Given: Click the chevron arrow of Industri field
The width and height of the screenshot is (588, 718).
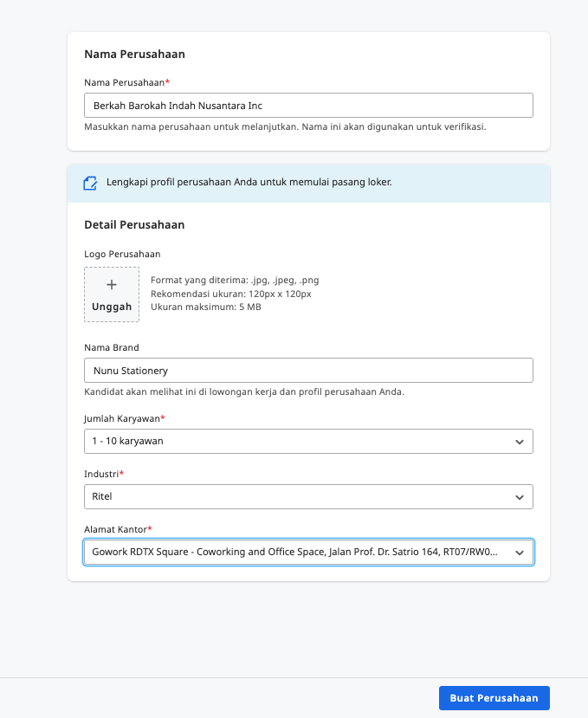Looking at the screenshot, I should click(x=520, y=497).
